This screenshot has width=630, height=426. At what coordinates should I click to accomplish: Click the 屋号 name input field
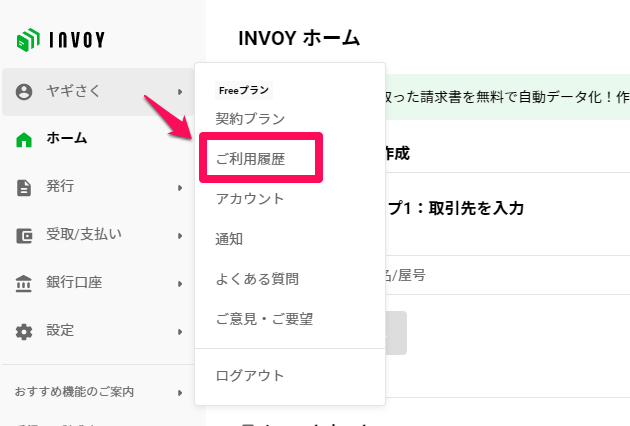click(508, 275)
